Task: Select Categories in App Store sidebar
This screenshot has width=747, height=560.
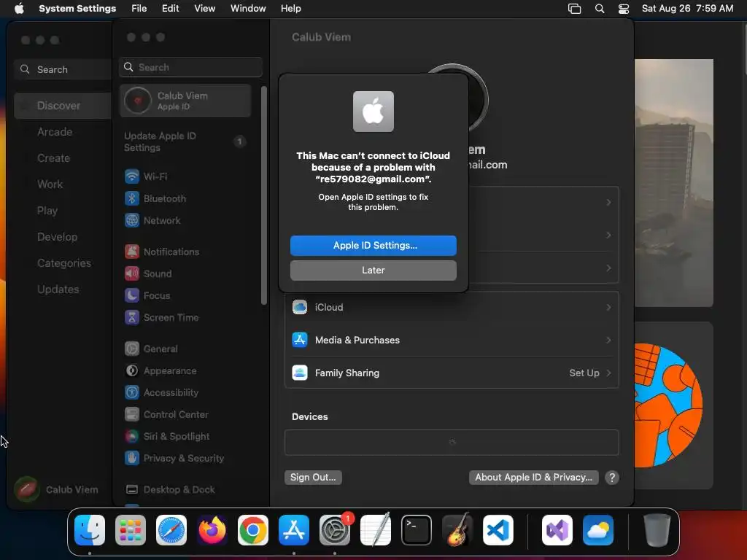Action: [64, 262]
